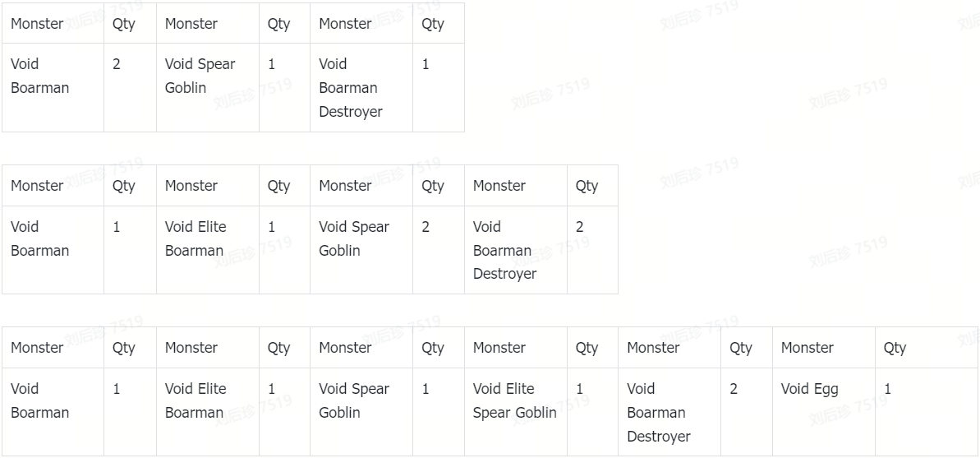980x458 pixels.
Task: Click last Monster header in third table
Action: point(824,348)
